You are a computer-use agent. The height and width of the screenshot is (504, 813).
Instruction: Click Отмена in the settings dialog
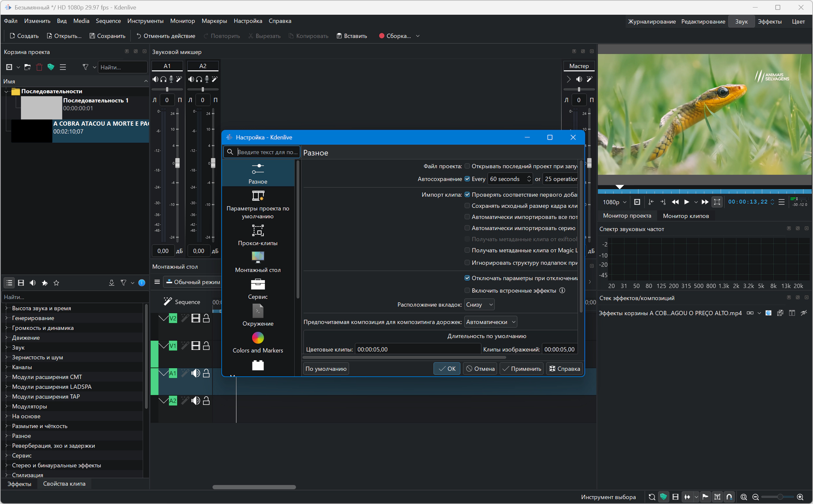[480, 369]
